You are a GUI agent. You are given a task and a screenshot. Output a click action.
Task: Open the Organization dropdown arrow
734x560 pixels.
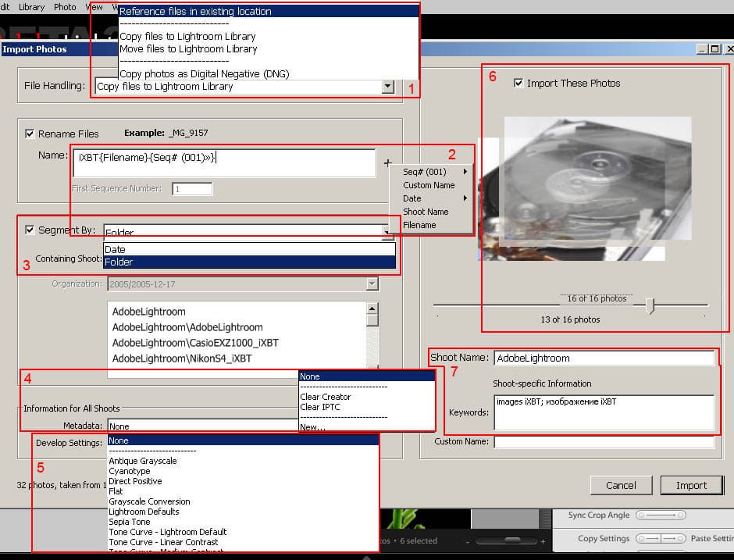click(x=372, y=284)
